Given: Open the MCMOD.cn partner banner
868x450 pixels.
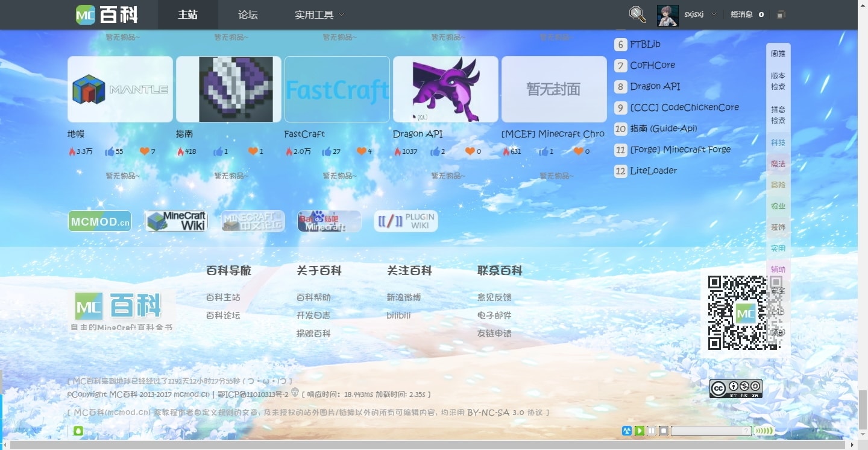Looking at the screenshot, I should click(99, 221).
